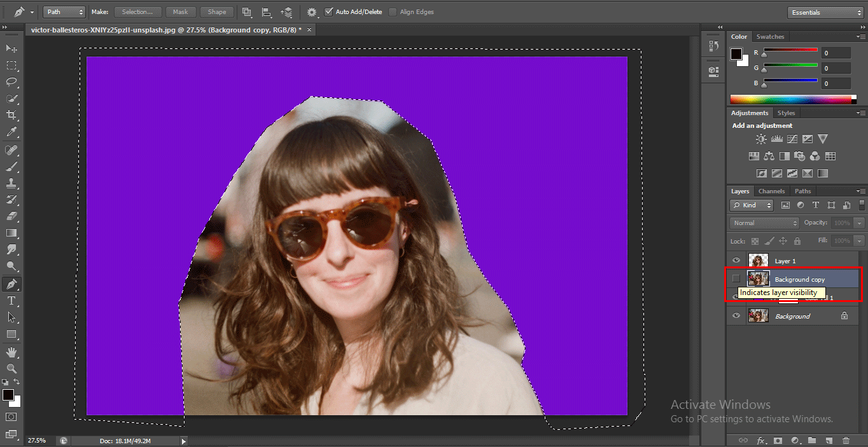Click the Brightness/Contrast adjustment icon
Image resolution: width=868 pixels, height=447 pixels.
click(761, 139)
